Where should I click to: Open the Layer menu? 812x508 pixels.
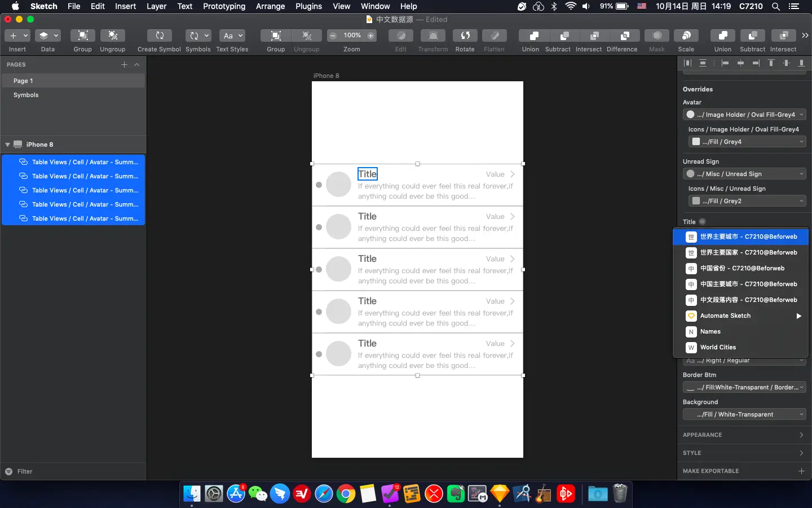(156, 6)
